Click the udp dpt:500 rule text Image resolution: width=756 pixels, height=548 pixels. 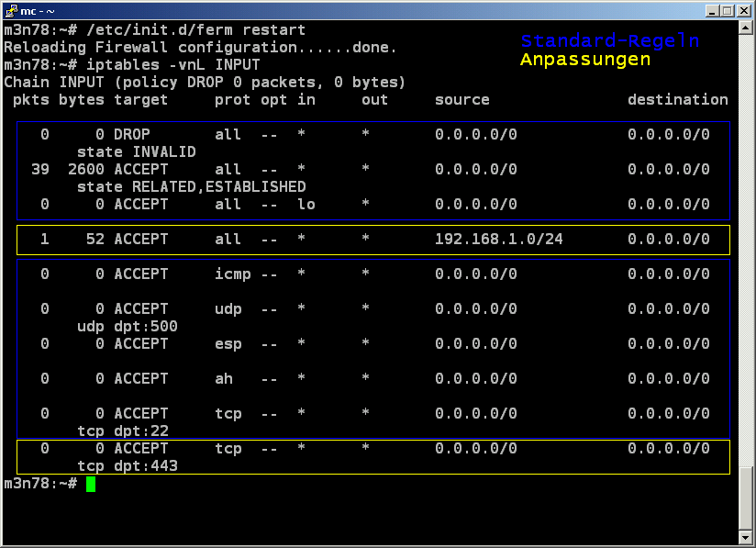tap(128, 327)
